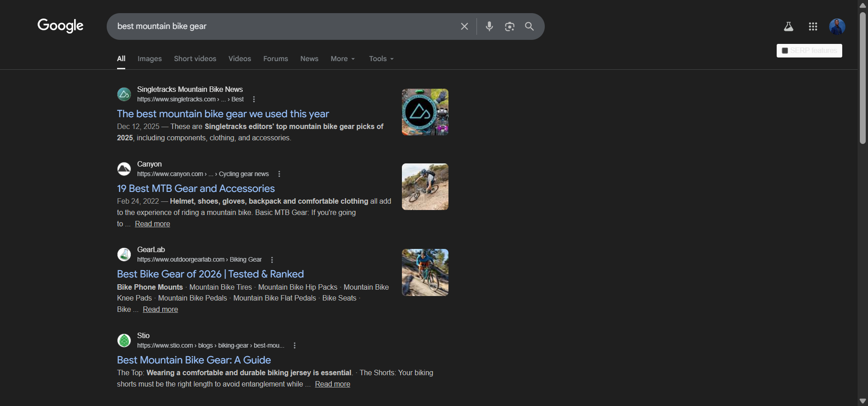
Task: Click 'Bike Phone Mounts' snippet text
Action: (150, 287)
